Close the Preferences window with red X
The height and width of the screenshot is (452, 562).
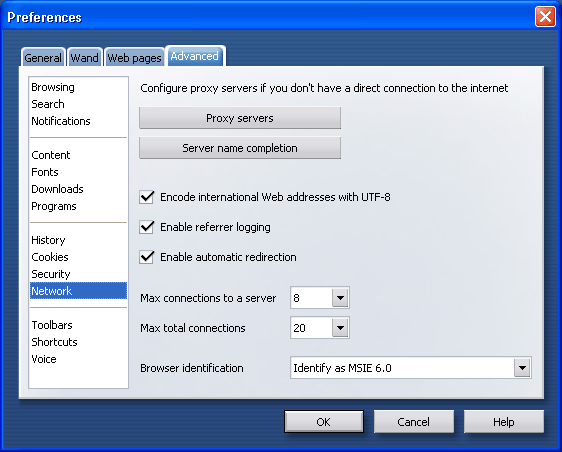click(545, 16)
